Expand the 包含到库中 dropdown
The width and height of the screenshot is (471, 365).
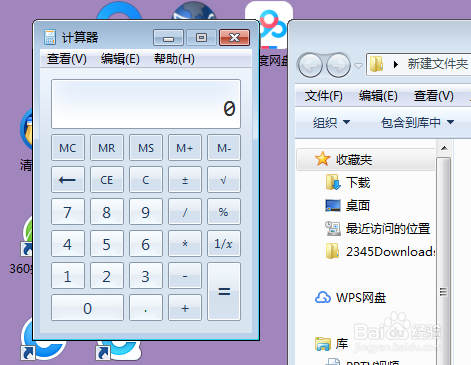[417, 122]
